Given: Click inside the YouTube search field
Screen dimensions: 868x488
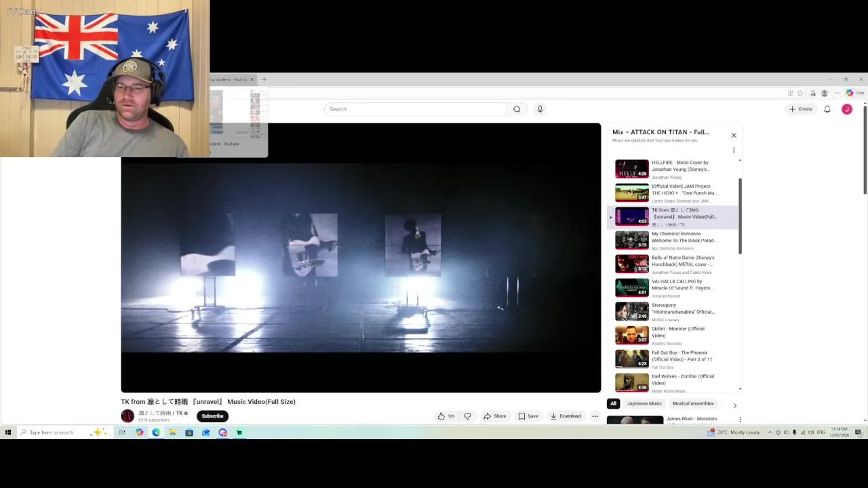Looking at the screenshot, I should (416, 109).
